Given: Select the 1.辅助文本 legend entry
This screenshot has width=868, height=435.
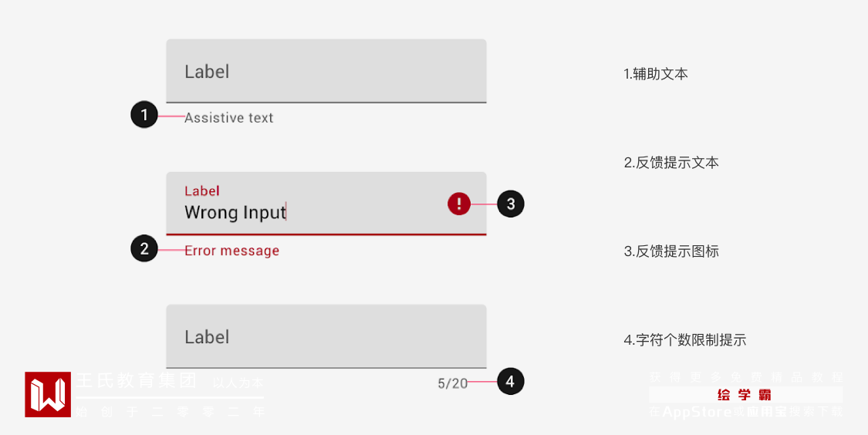Looking at the screenshot, I should 656,74.
